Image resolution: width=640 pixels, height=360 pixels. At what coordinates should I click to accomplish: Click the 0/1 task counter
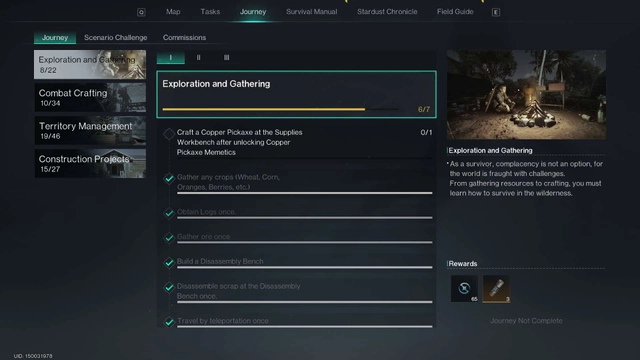(426, 132)
